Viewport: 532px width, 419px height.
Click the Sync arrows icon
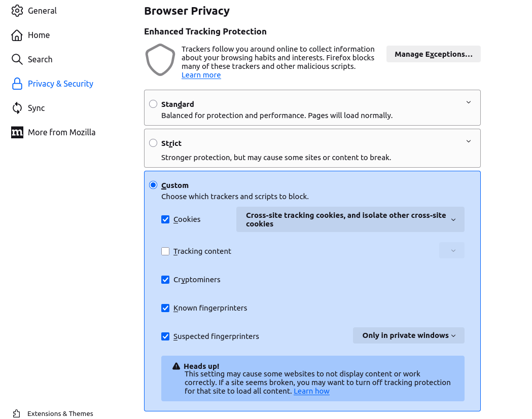pos(17,108)
